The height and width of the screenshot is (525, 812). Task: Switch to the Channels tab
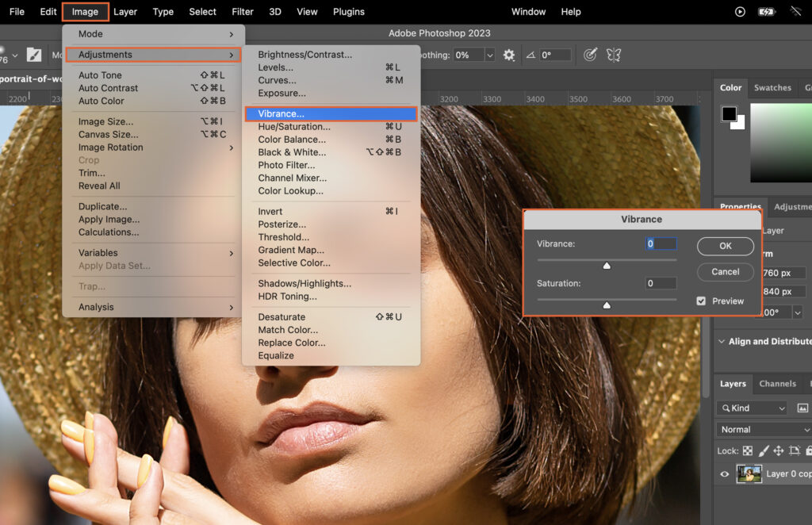pyautogui.click(x=779, y=383)
